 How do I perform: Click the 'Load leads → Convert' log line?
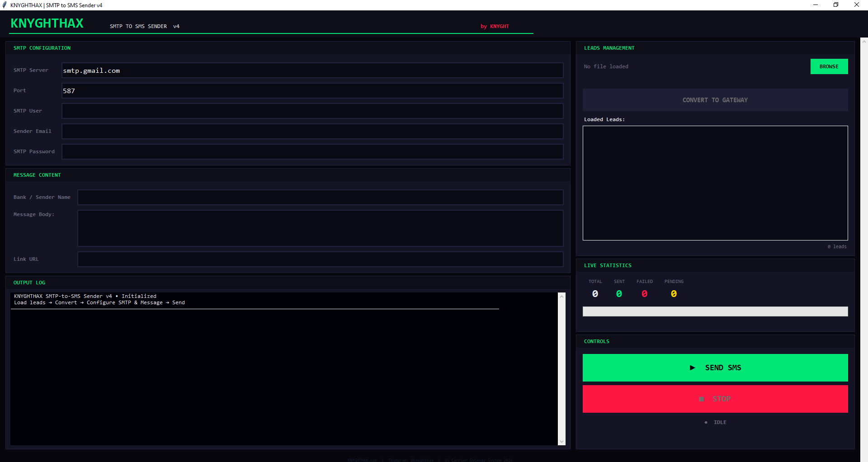pos(99,302)
